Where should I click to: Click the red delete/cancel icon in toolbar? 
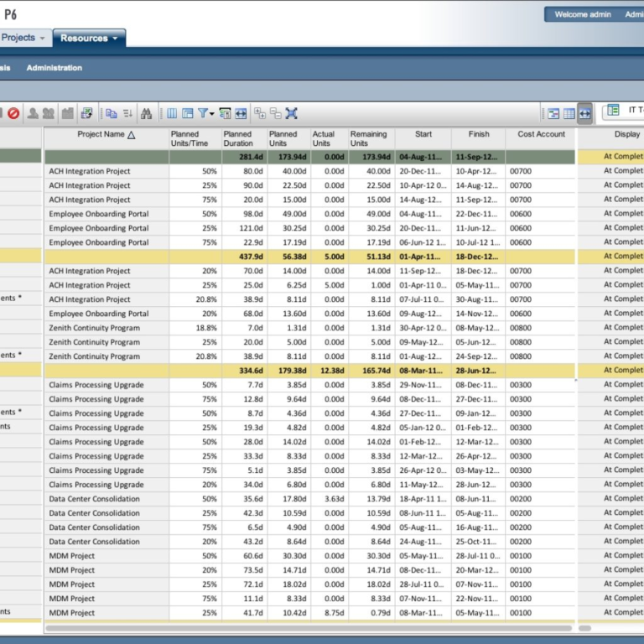click(13, 113)
